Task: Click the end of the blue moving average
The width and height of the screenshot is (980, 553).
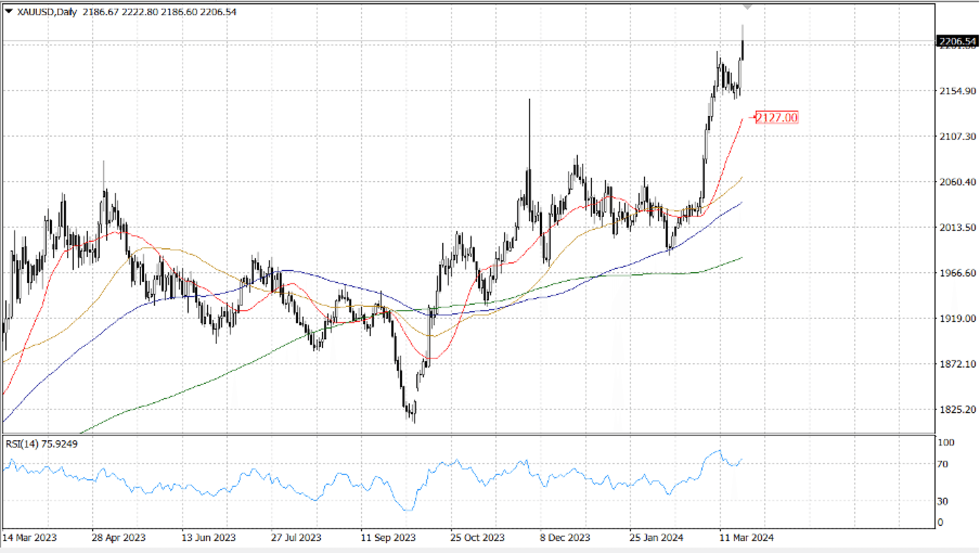Action: pos(741,203)
